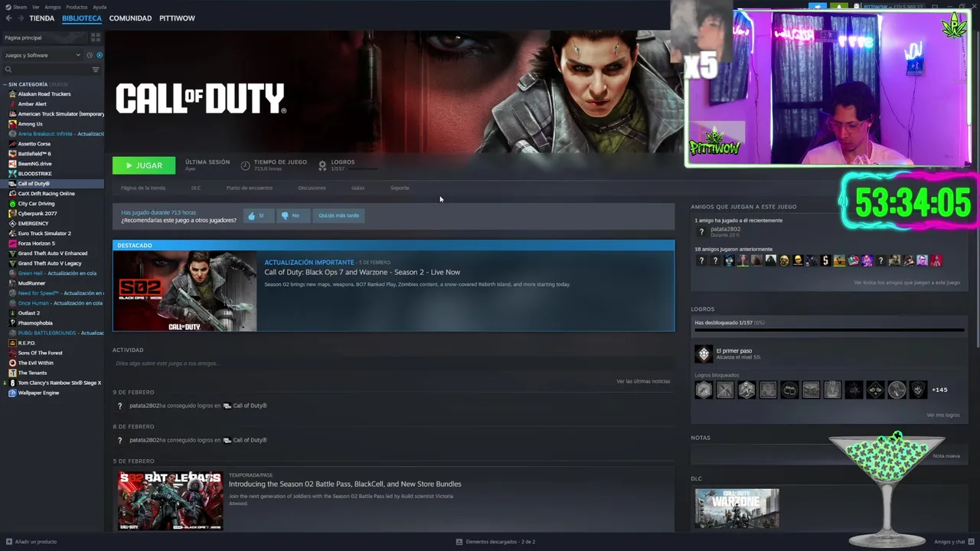Select Grand Theft Auto V Enhanced icon
This screenshot has height=551, width=980.
pos(12,253)
